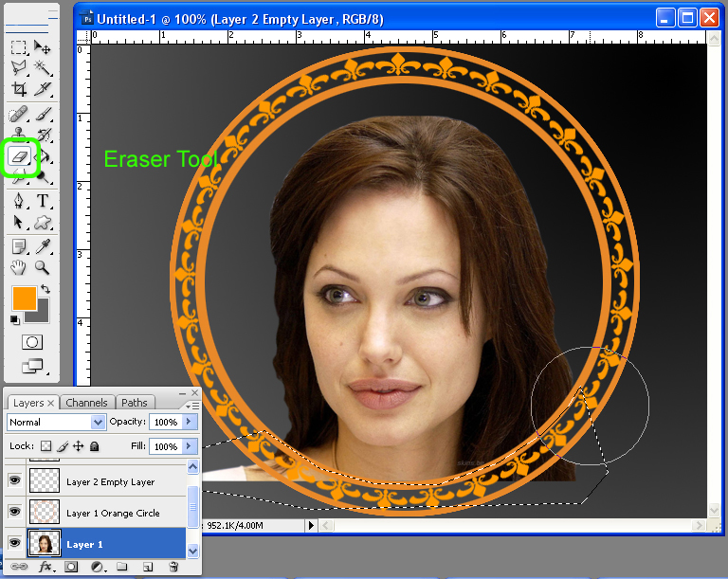Swap foreground and background colors
This screenshot has height=579, width=728.
[45, 289]
